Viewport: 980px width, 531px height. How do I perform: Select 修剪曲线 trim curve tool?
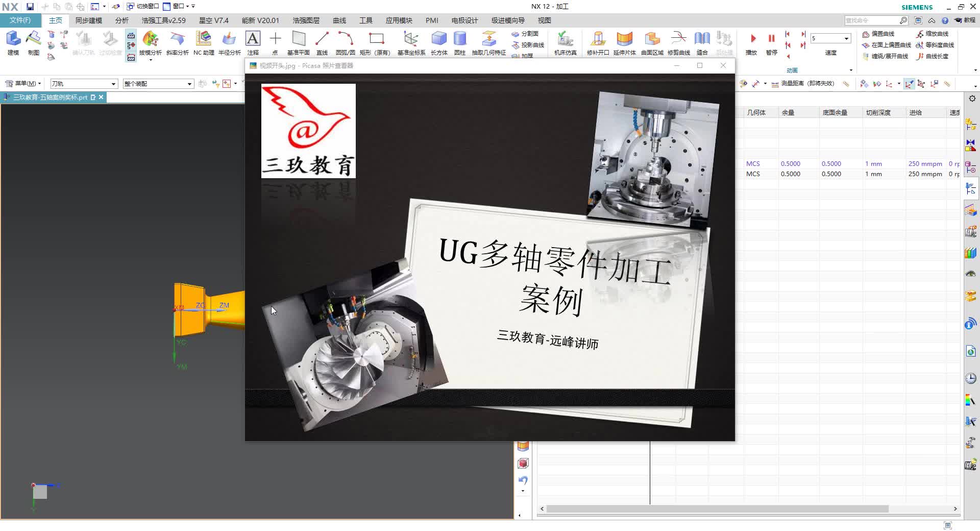coord(678,43)
